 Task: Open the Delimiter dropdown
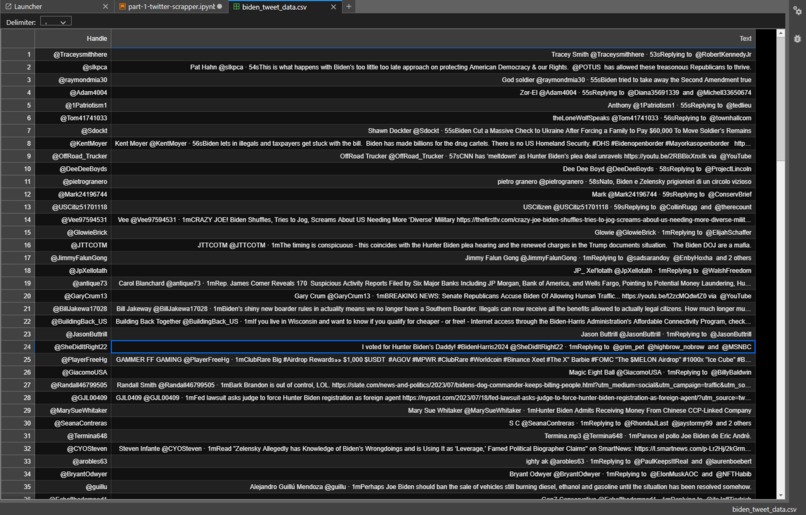(56, 22)
